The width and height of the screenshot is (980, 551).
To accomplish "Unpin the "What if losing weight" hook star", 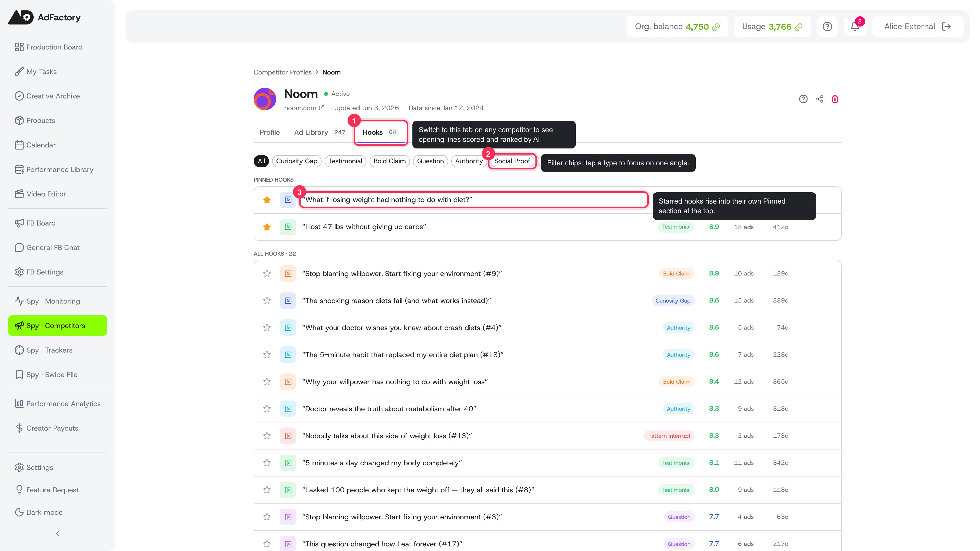I will coord(267,200).
